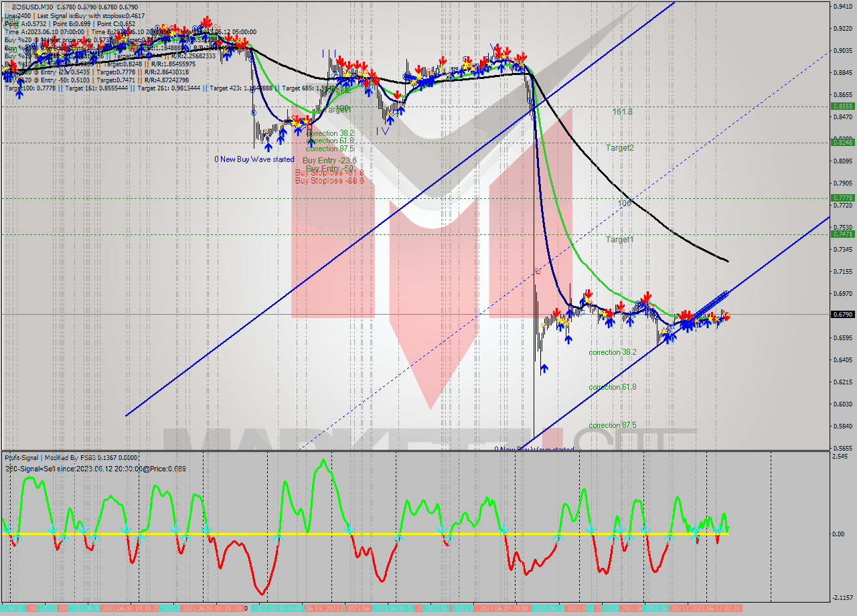Click the 0.6970 price axis label
The image size is (857, 616).
point(842,293)
